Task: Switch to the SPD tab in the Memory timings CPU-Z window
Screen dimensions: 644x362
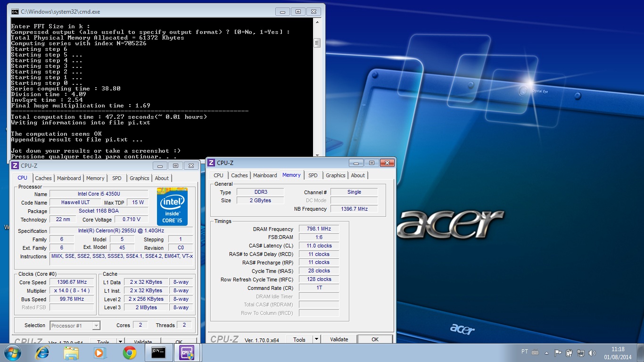Action: (x=313, y=175)
